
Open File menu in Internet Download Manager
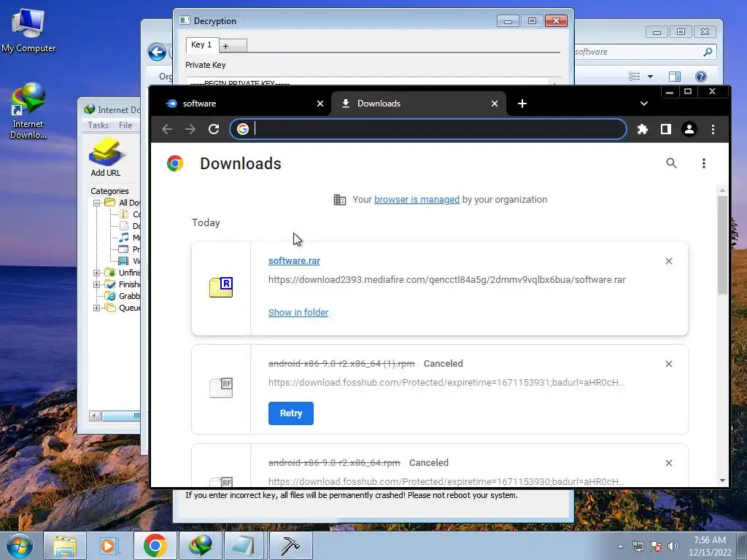tap(125, 125)
